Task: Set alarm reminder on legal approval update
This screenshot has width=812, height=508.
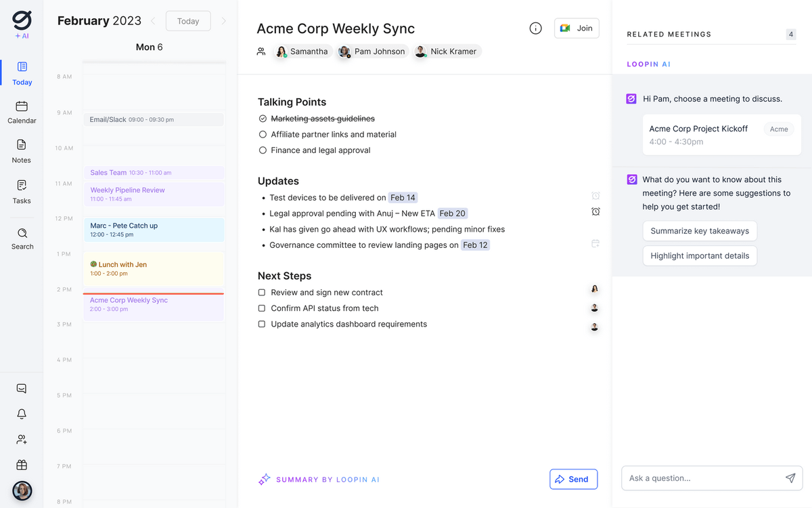Action: click(595, 211)
